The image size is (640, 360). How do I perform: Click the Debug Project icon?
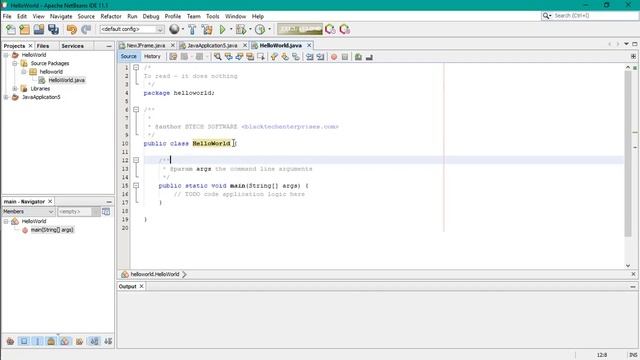tap(241, 29)
